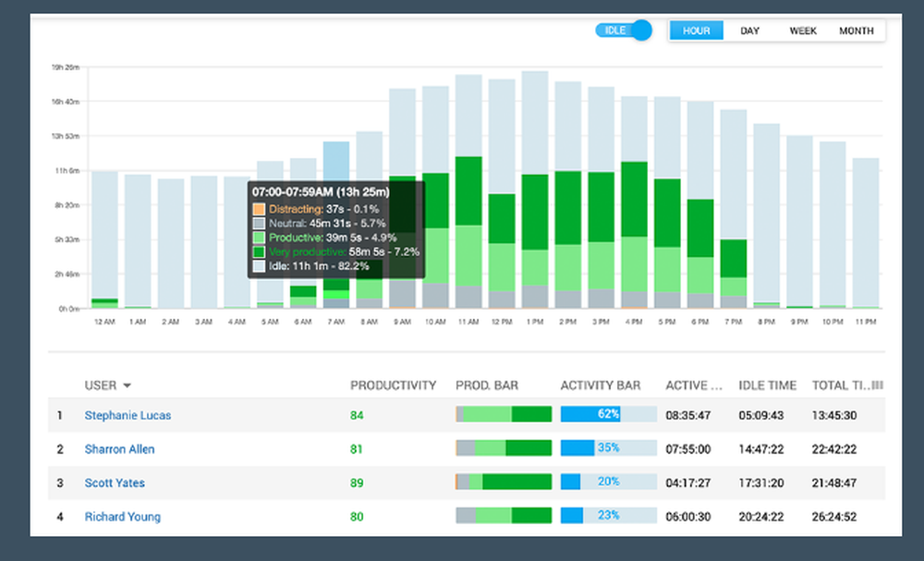Viewport: 924px width, 561px height.
Task: Select the 4 PM chart bar
Action: point(634,202)
